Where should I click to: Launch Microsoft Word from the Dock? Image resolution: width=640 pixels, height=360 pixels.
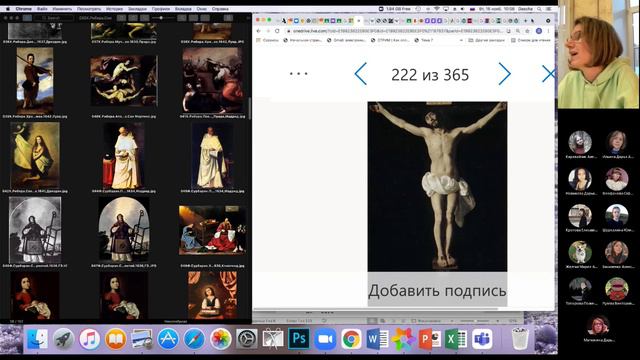click(378, 339)
